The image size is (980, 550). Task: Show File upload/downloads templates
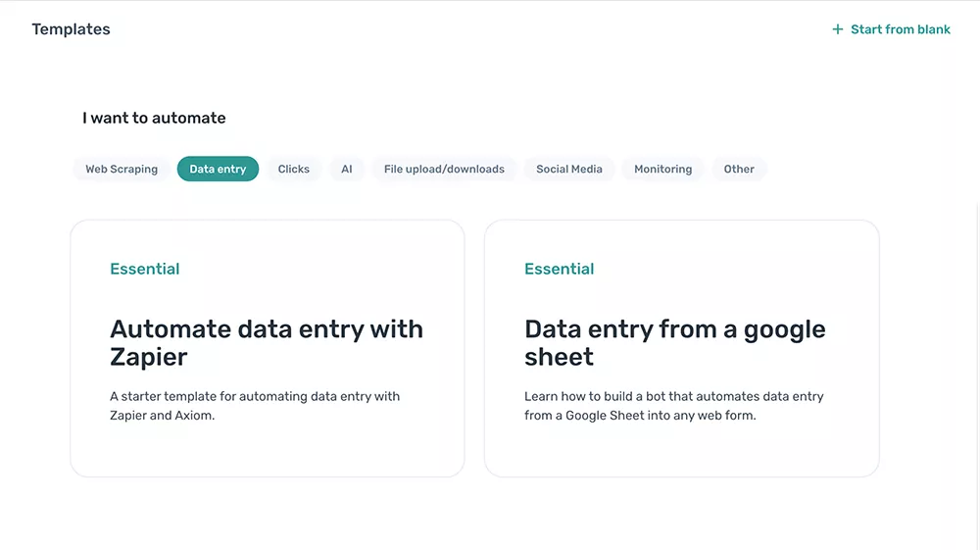[444, 169]
